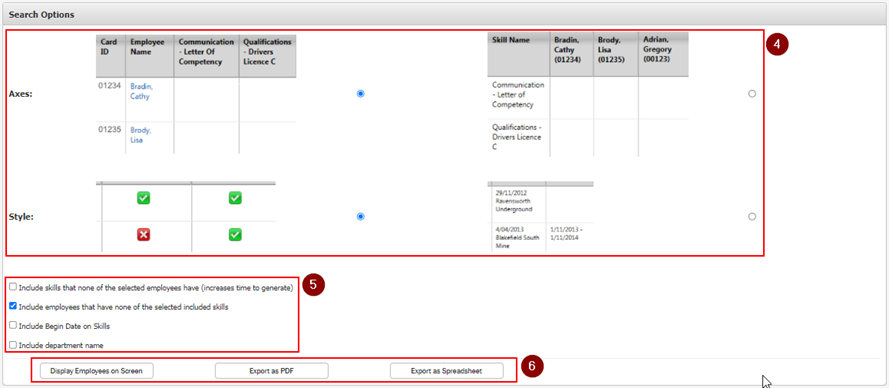This screenshot has width=889, height=388.
Task: Click Display Employees on Screen button
Action: 96,371
